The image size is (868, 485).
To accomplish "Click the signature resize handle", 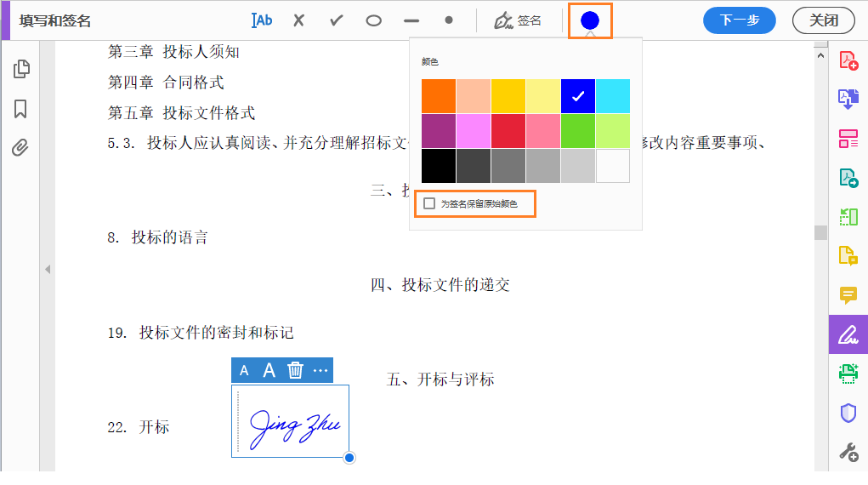I will [349, 458].
